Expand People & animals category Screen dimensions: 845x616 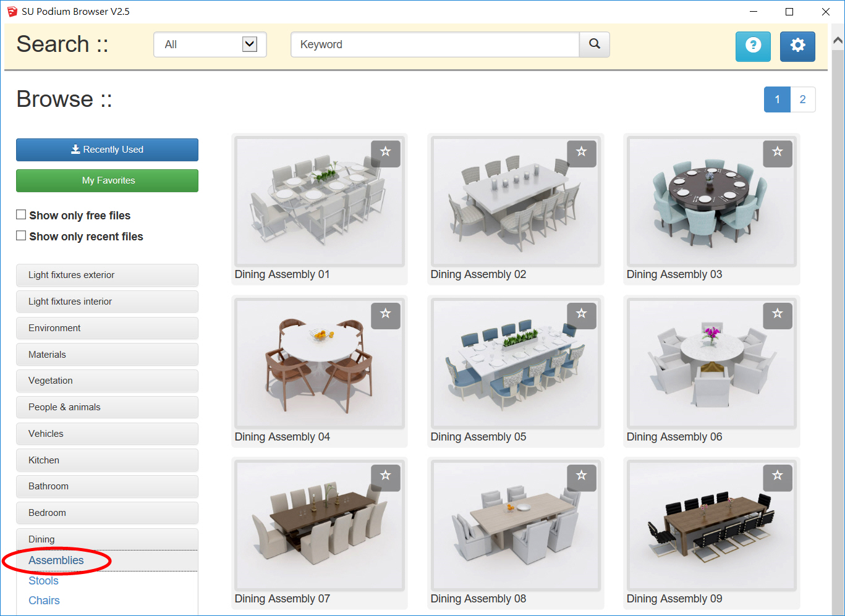point(107,407)
